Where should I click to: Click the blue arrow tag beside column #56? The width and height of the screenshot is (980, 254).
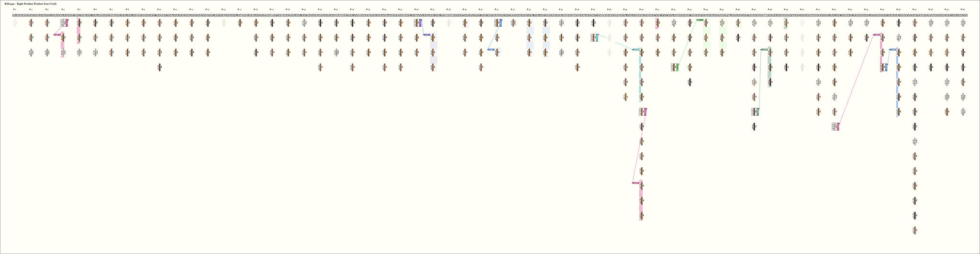pos(893,49)
